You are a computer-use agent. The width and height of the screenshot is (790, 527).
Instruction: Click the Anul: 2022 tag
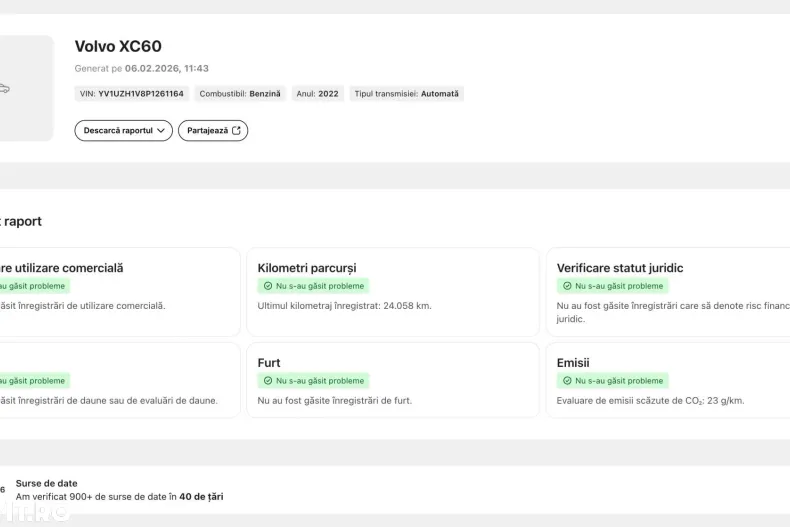pos(317,94)
